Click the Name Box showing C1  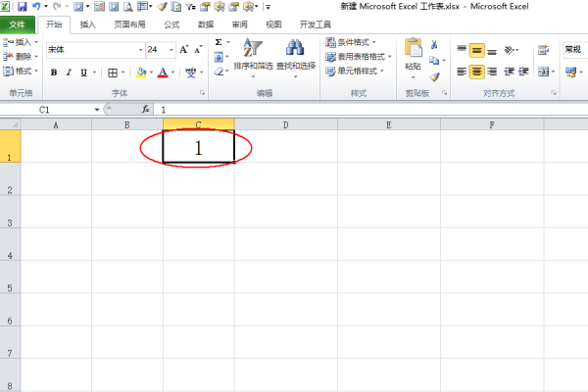[x=47, y=110]
